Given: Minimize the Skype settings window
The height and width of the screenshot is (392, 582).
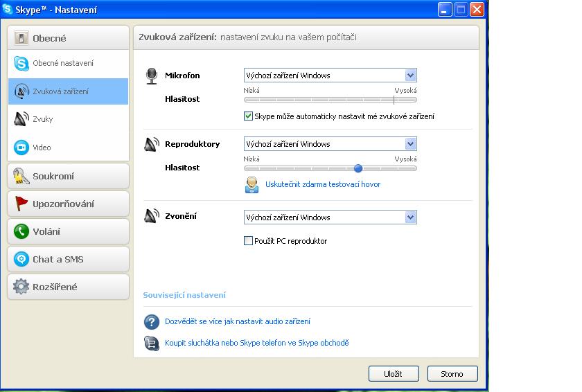Looking at the screenshot, I should tap(445, 9).
